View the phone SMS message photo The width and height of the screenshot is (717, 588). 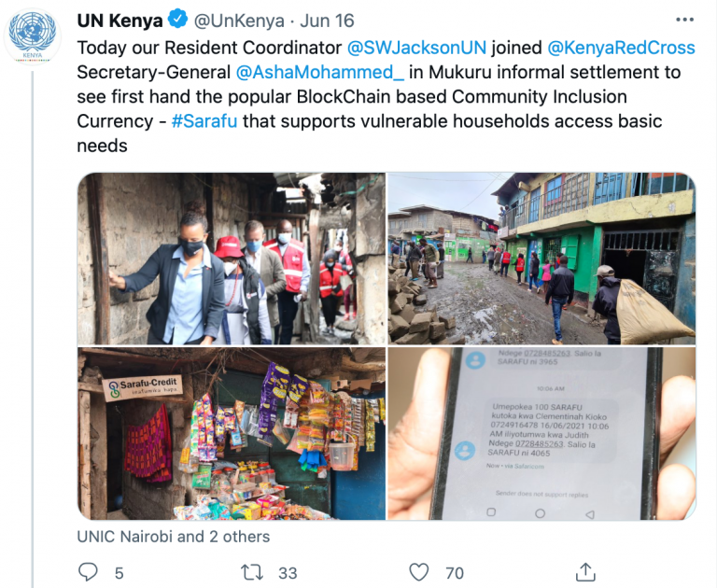pos(541,433)
